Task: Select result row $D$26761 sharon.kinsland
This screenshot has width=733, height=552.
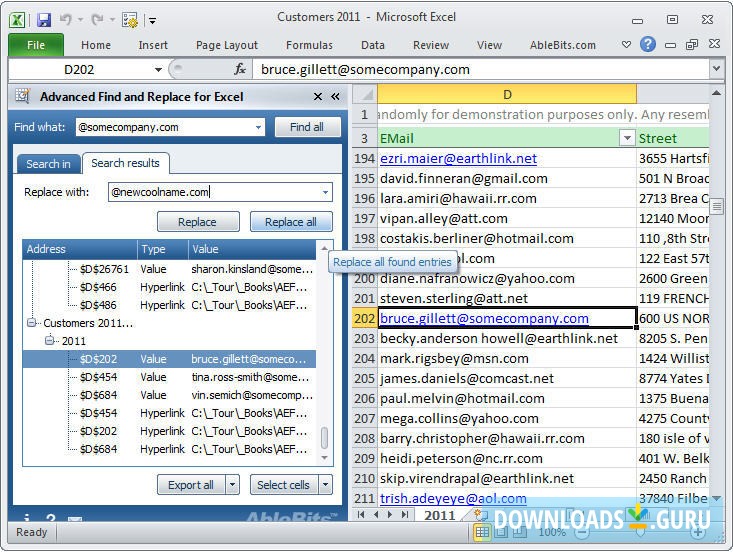Action: tap(170, 269)
